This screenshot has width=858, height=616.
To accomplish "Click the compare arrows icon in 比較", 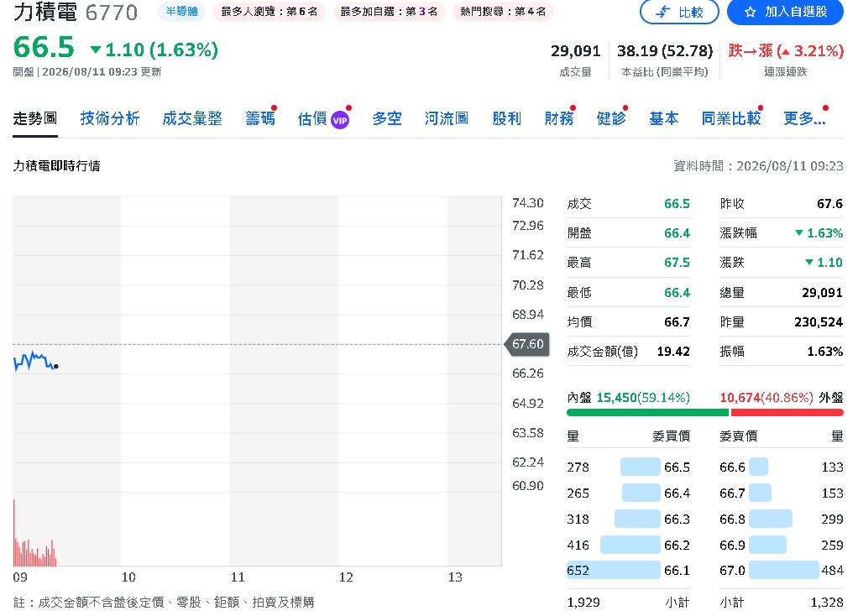I will coord(663,12).
